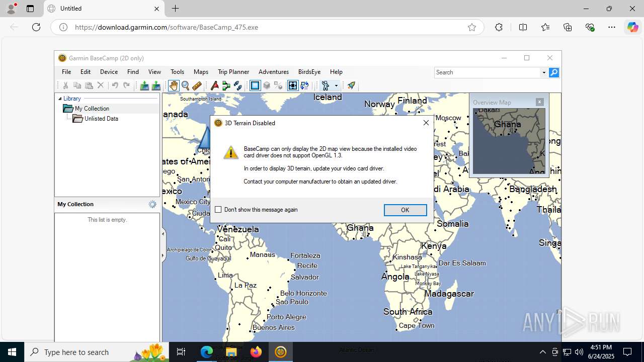Viewport: 644px width, 362px height.
Task: Add this page to browser favorites star
Action: click(472, 27)
